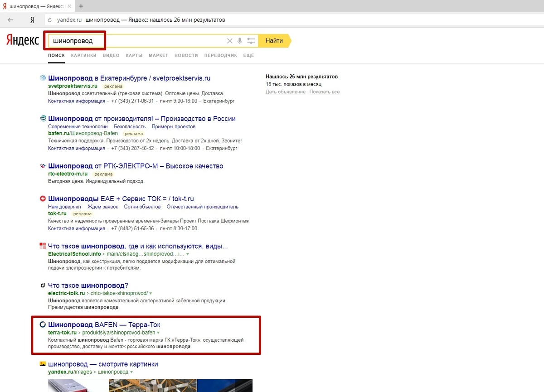Open 'Шинопровод в Екатеринбурге' result

(129, 78)
